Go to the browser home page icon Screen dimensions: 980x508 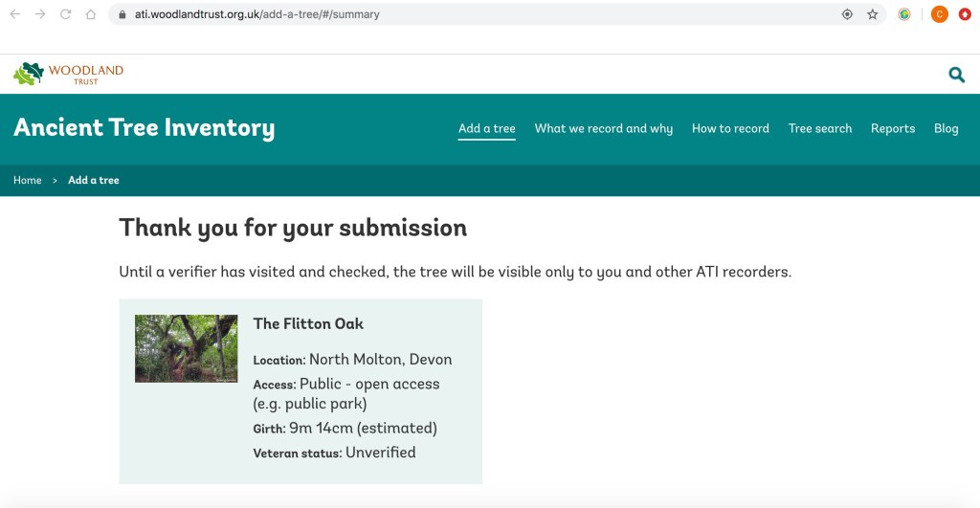(91, 14)
